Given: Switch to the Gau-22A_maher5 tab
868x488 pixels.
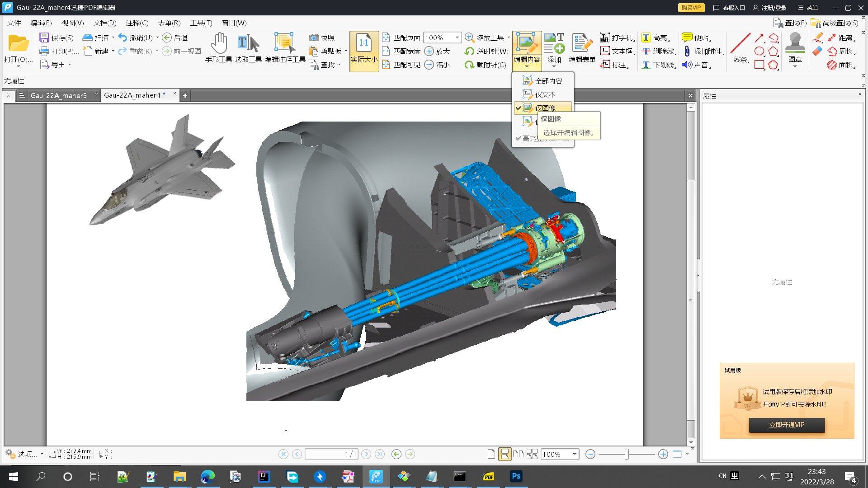Looking at the screenshot, I should pyautogui.click(x=58, y=95).
